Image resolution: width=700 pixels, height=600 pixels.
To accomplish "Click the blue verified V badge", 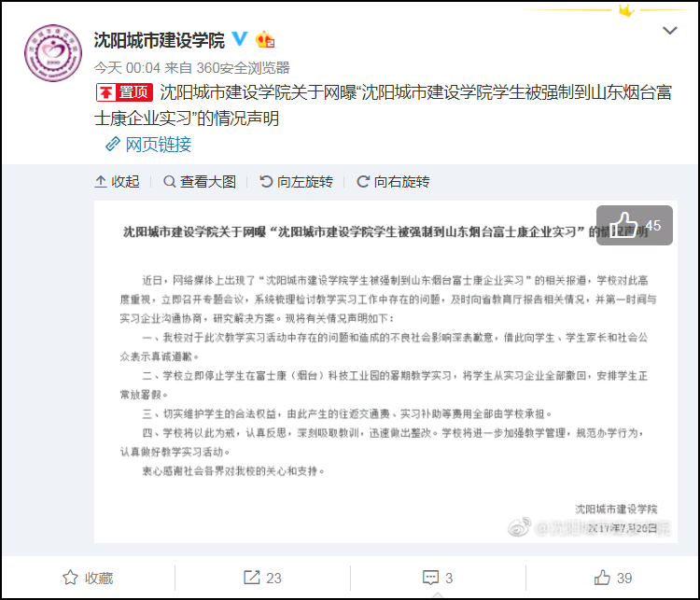I will tap(240, 39).
